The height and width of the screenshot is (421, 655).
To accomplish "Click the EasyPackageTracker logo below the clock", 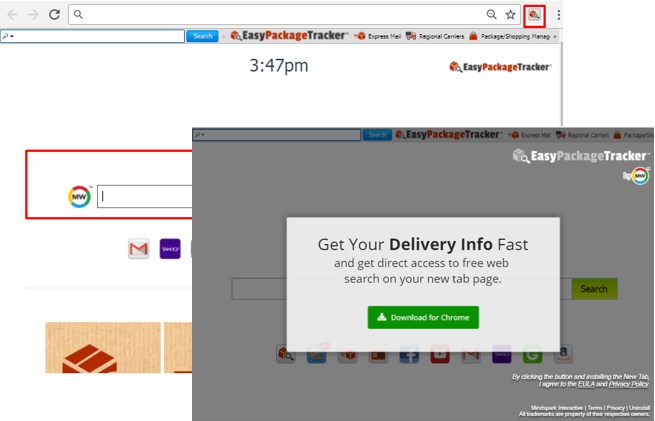I will [500, 67].
